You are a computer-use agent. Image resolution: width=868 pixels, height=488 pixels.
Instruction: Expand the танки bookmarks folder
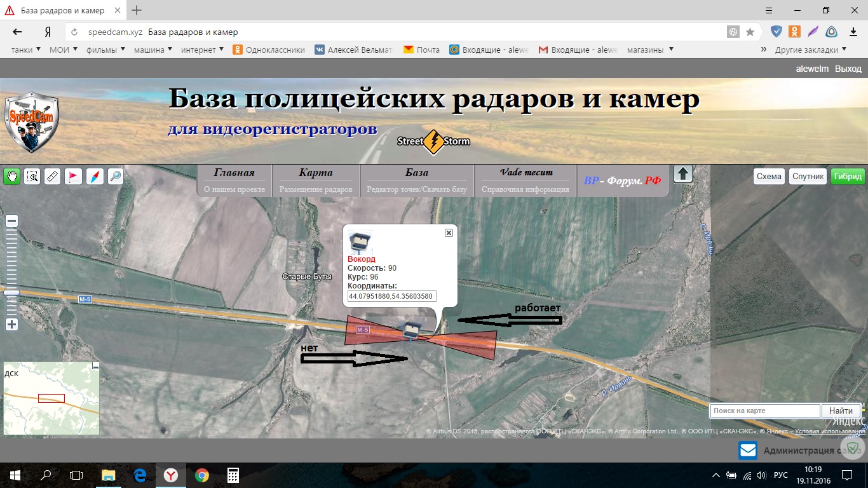[x=27, y=50]
